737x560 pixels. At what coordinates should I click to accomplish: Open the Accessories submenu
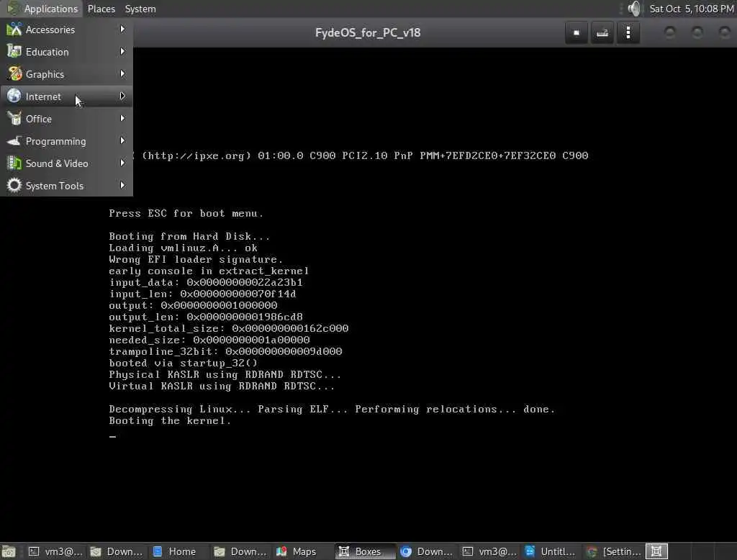click(x=66, y=30)
